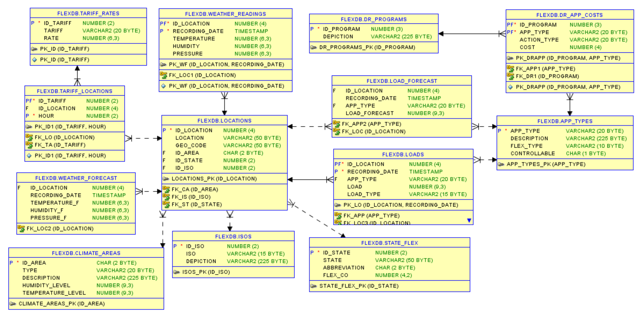Click the key icon beside LOCATIONS_PK
Viewport: 644px width, 317px height.
[x=165, y=179]
